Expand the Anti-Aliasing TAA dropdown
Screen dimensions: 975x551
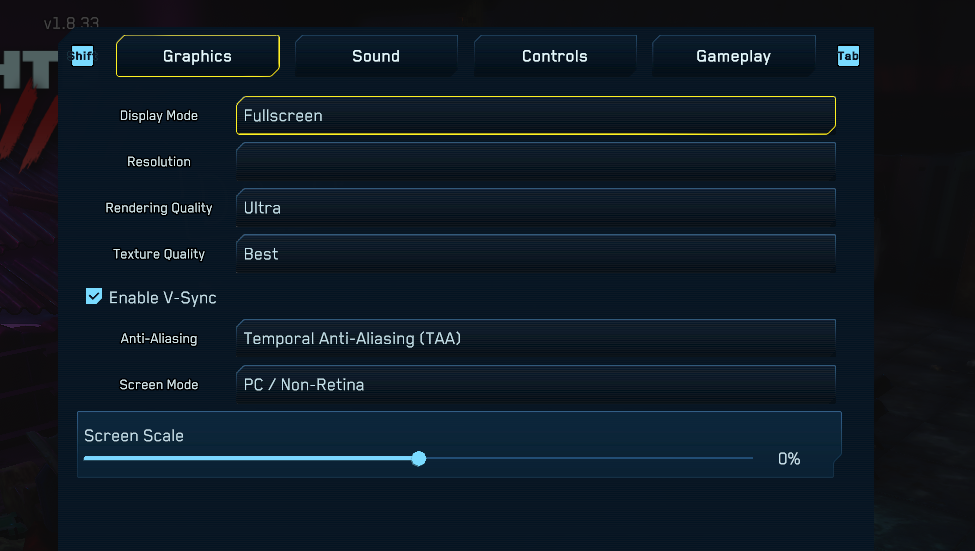535,338
